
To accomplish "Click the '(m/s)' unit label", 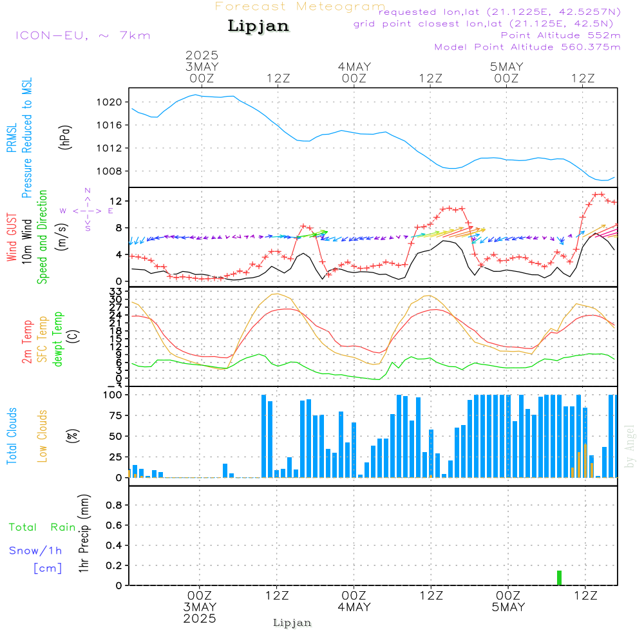I will [x=62, y=238].
